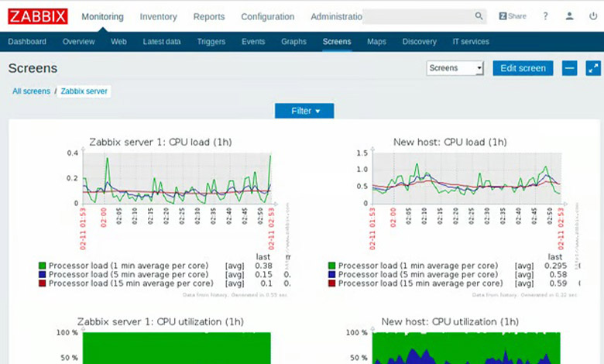Viewport: 604px width, 364px height.
Task: Click the logout power icon
Action: 593,16
